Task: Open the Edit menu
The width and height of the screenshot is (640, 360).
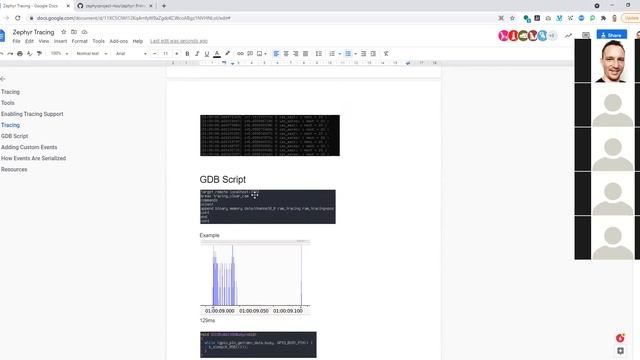Action: click(x=29, y=41)
